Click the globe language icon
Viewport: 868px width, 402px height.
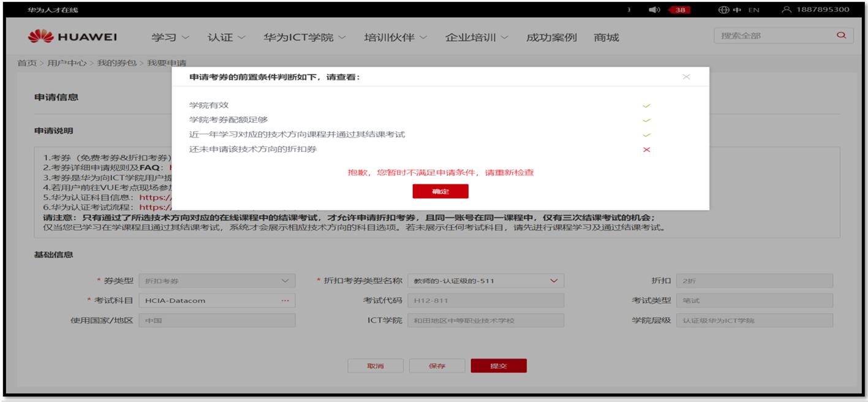724,10
